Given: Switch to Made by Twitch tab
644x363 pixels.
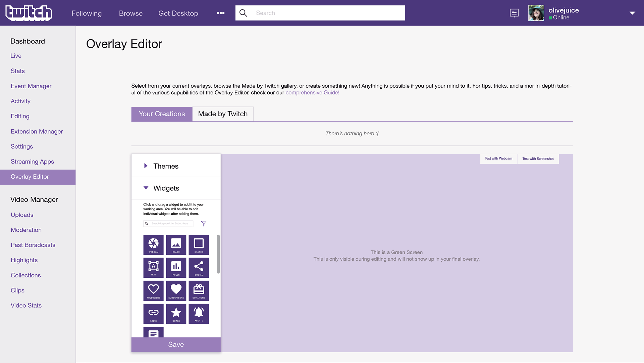Looking at the screenshot, I should [223, 114].
